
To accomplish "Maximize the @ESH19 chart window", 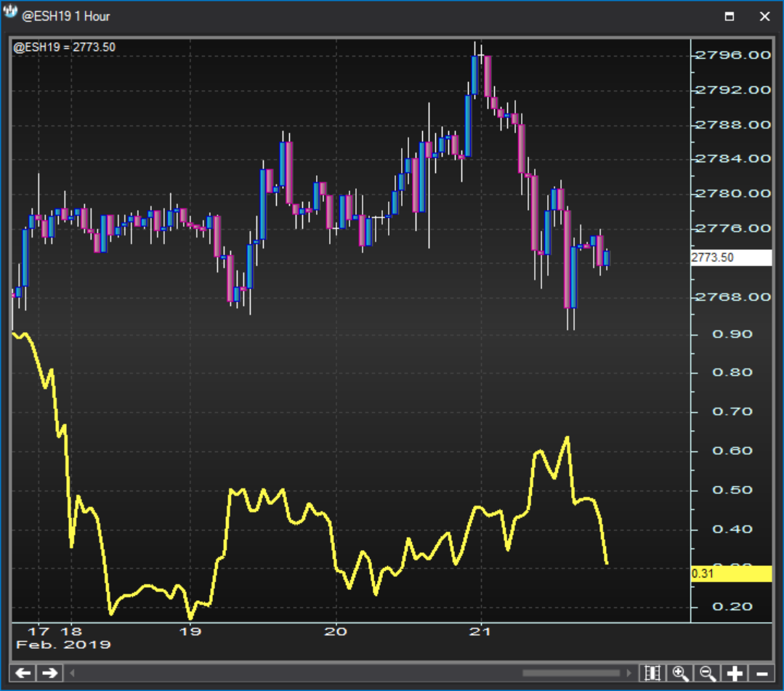I will (730, 17).
